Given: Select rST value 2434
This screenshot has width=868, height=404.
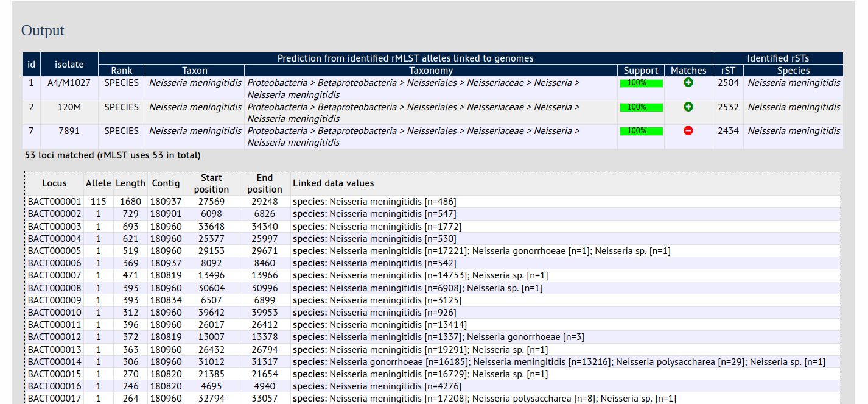Looking at the screenshot, I should pyautogui.click(x=728, y=131).
